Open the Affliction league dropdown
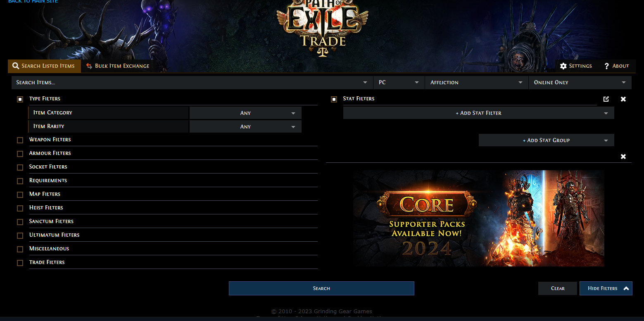 477,83
